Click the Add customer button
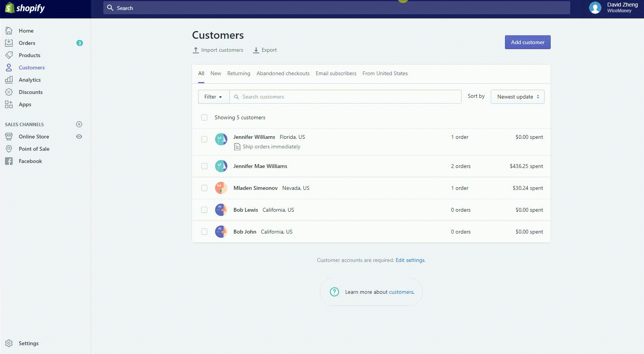 (528, 42)
